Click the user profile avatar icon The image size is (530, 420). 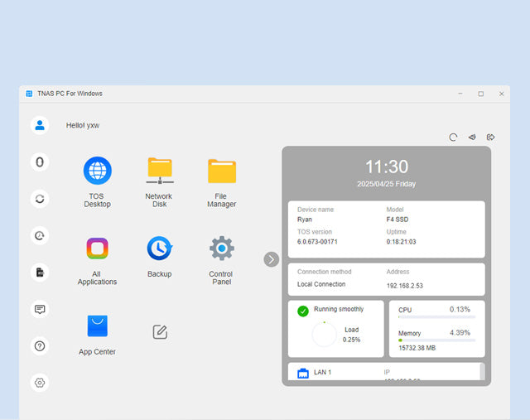[40, 125]
